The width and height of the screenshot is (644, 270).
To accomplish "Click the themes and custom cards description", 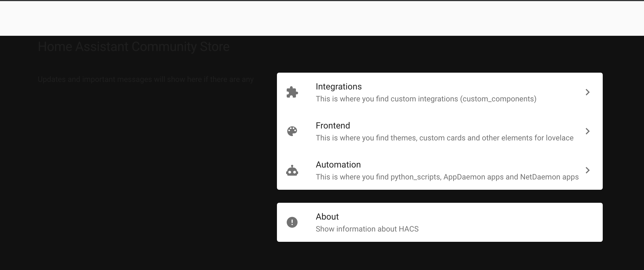I will (444, 138).
